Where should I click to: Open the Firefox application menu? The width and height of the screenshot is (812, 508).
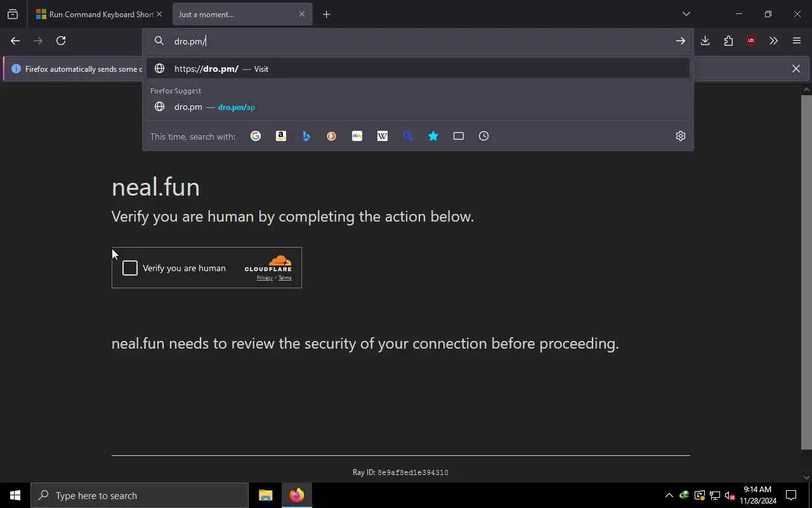[797, 41]
